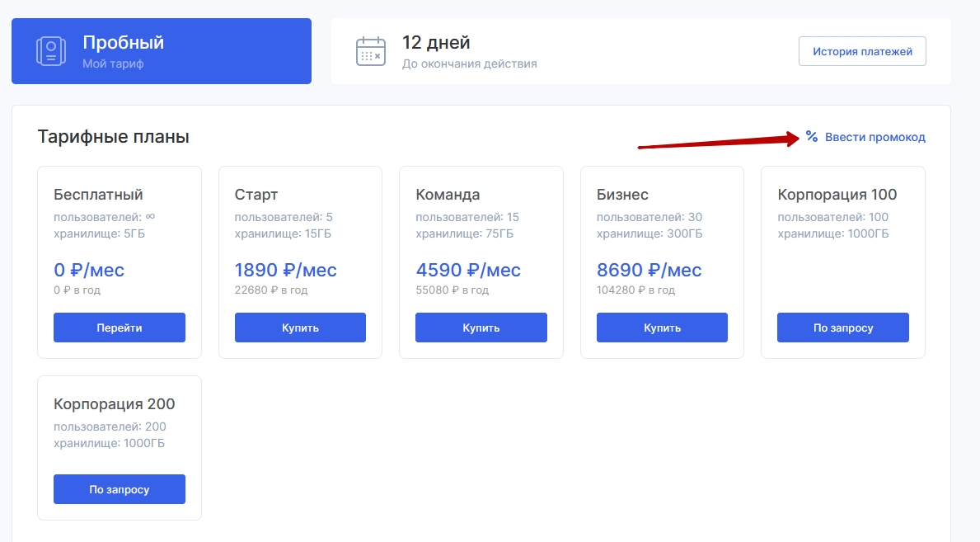Click По запросу on Корпорация 200 plan
This screenshot has height=542, width=980.
coord(119,489)
